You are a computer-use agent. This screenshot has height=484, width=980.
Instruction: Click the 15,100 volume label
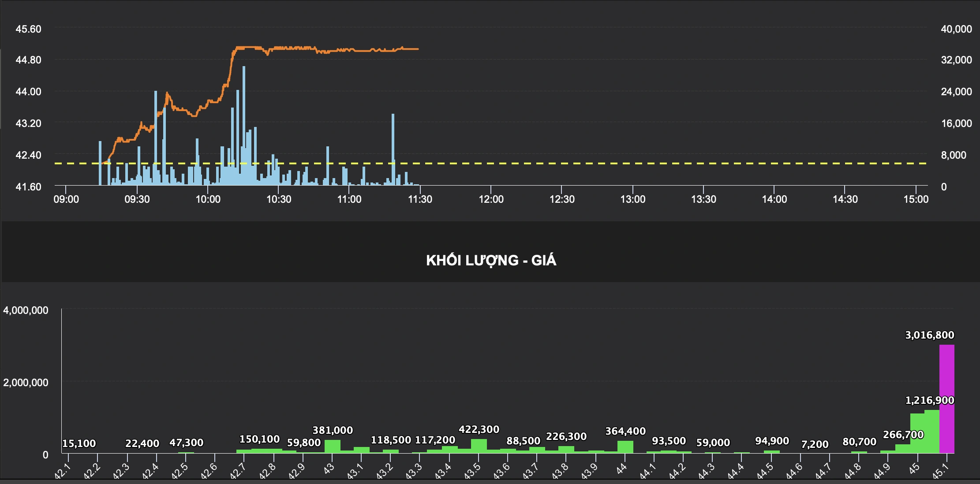(79, 443)
